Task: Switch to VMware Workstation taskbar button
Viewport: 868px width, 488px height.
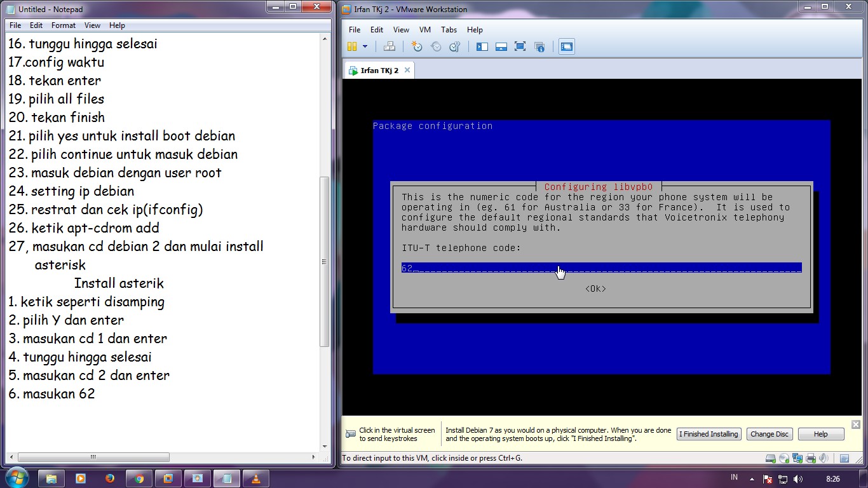Action: (x=168, y=478)
